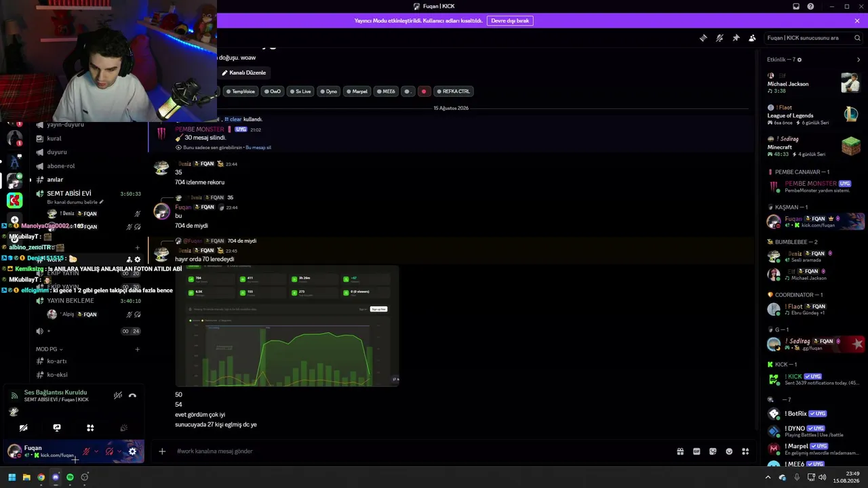868x488 pixels.
Task: Toggle noise suppression in voice panel
Action: pyautogui.click(x=118, y=395)
